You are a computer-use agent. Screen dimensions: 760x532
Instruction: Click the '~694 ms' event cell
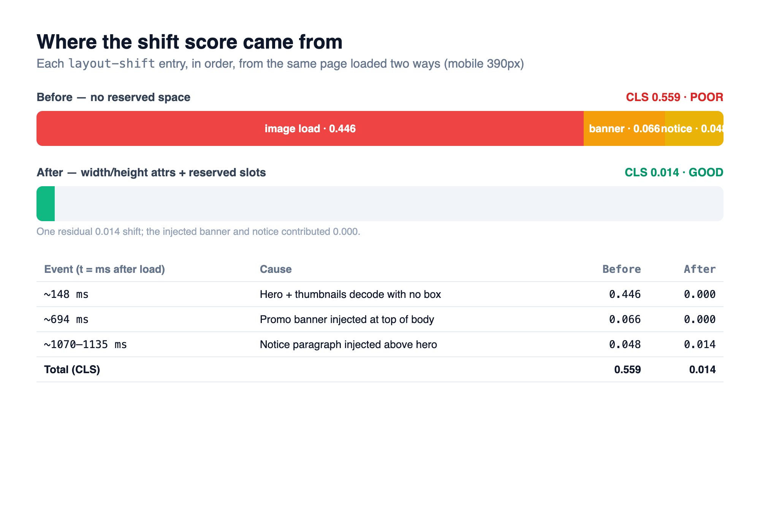(x=66, y=320)
